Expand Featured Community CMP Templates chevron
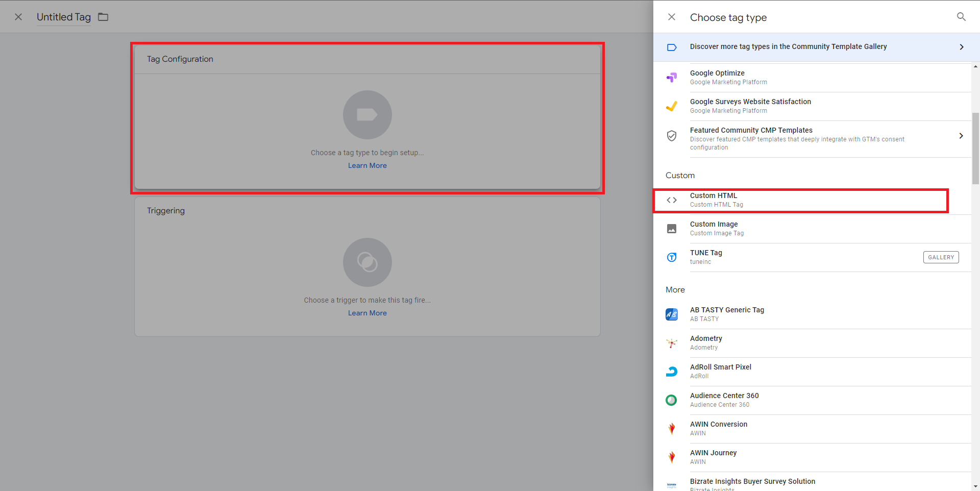Screen dimensions: 980x491 coord(961,136)
